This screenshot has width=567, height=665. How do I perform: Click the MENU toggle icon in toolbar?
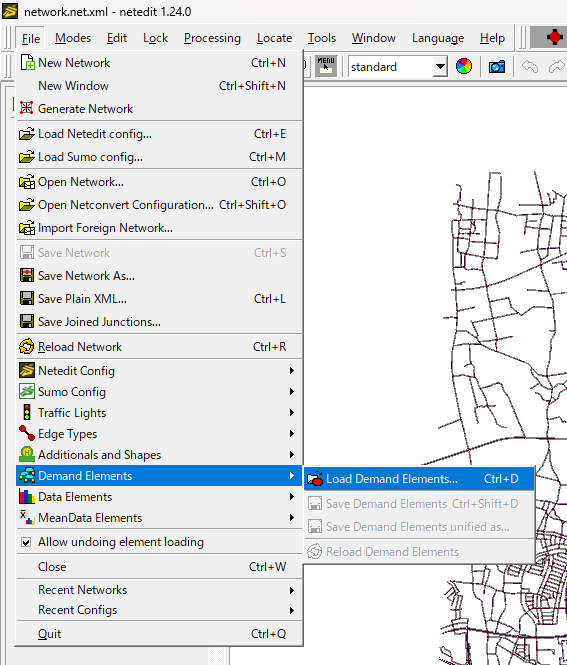[x=326, y=66]
